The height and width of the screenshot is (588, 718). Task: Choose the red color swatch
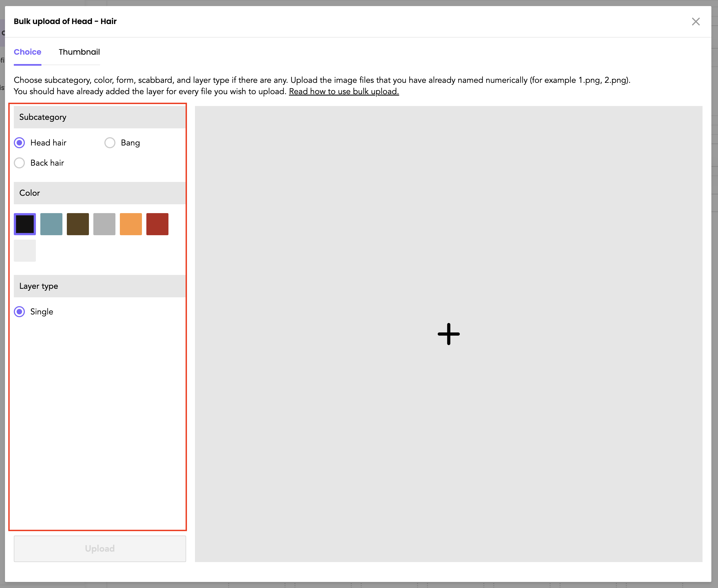(x=157, y=224)
